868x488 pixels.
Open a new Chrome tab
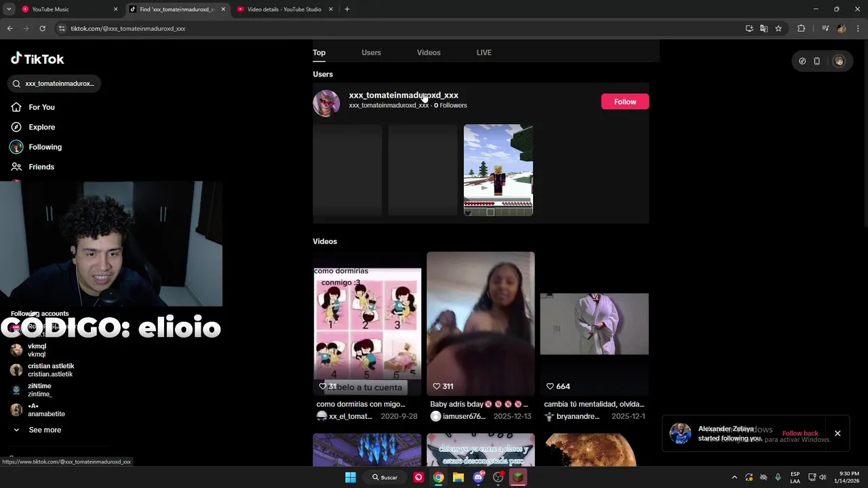[x=347, y=9]
